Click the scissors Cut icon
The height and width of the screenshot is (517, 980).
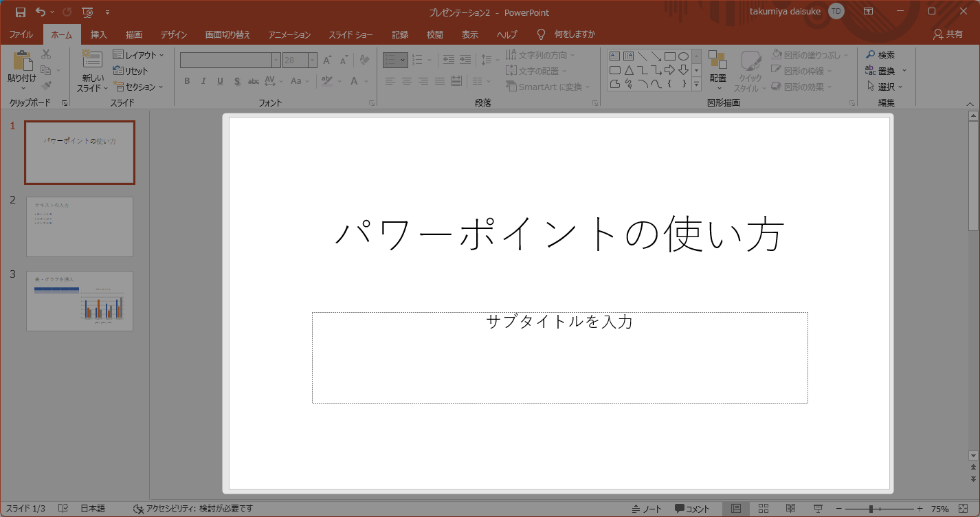[x=46, y=54]
